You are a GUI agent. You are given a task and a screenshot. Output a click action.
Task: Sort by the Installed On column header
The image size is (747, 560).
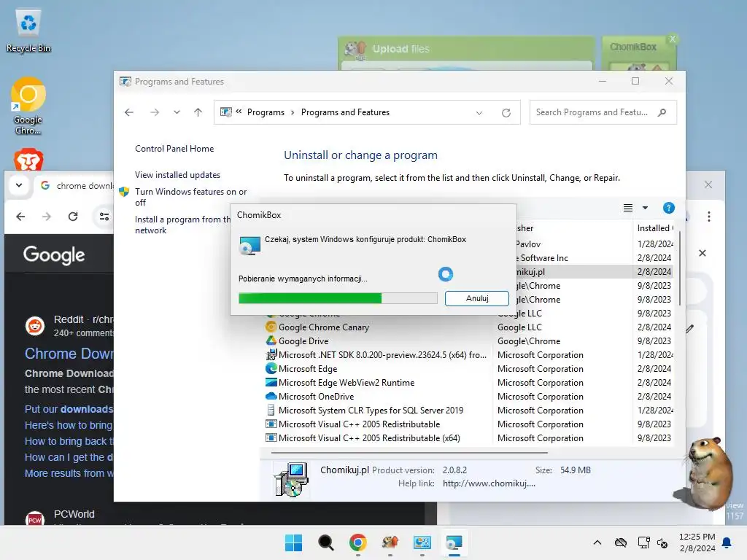pos(654,228)
